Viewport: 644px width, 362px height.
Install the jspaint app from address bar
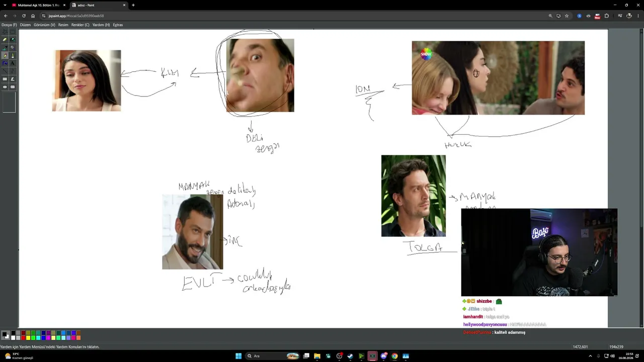click(x=558, y=16)
